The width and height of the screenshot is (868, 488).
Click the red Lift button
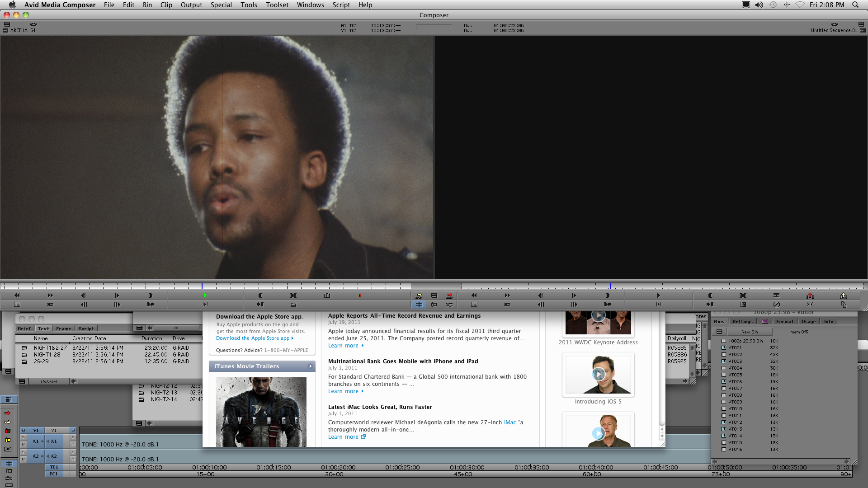[x=810, y=296]
